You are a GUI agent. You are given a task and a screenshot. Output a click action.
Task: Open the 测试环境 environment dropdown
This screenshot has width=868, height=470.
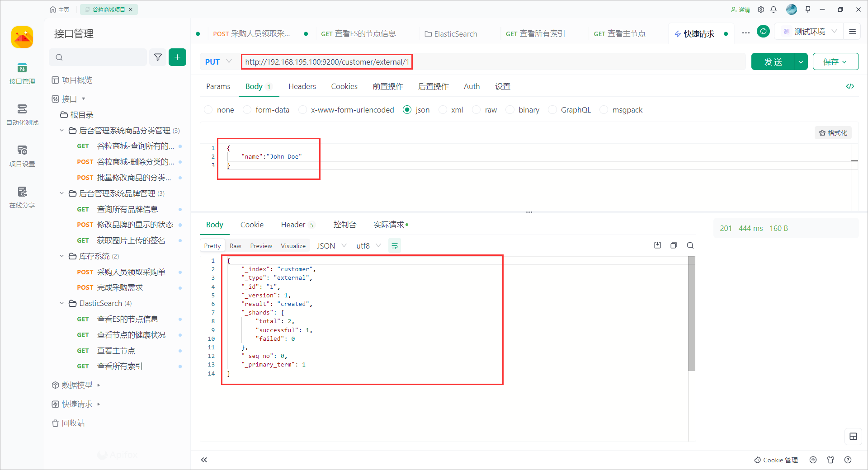coord(809,32)
